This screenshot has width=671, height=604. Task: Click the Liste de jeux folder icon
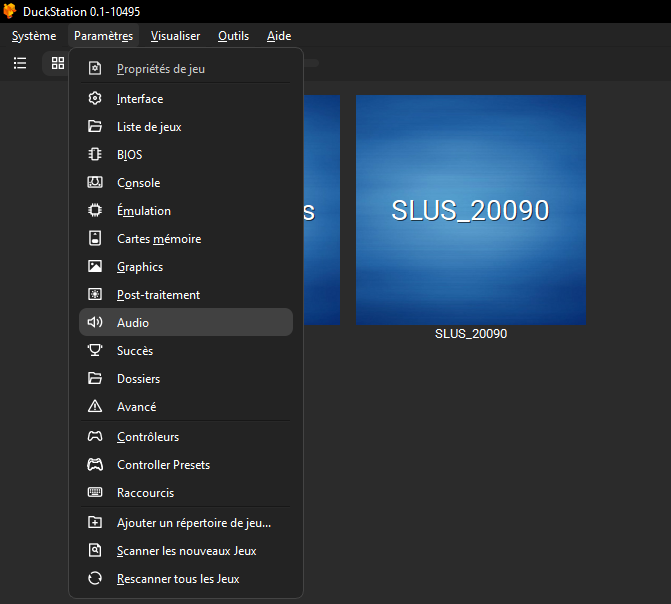95,126
